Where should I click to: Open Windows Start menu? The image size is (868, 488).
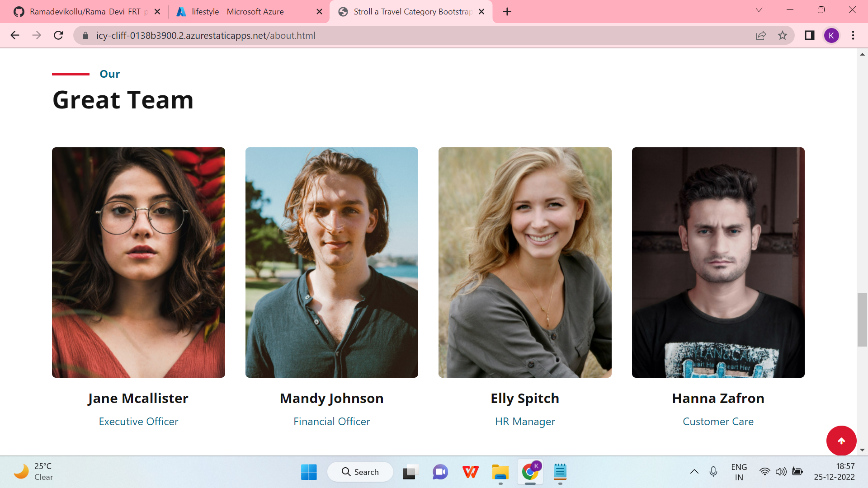click(x=309, y=472)
